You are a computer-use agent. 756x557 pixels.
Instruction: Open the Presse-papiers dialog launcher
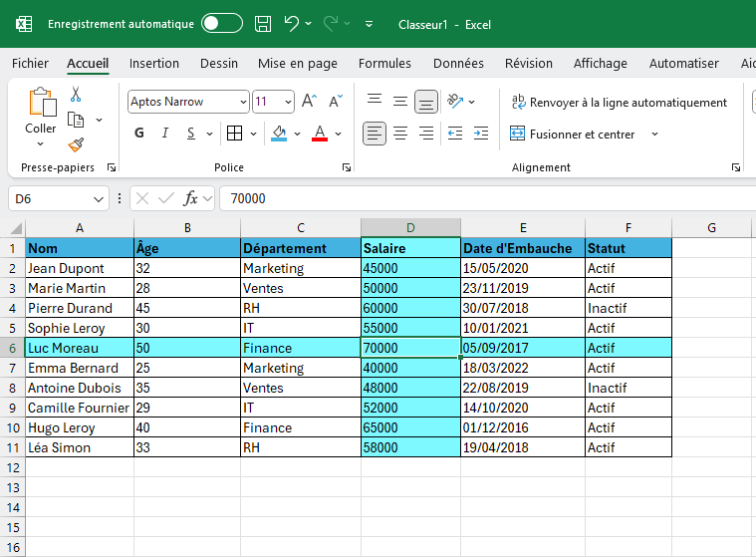pos(112,167)
